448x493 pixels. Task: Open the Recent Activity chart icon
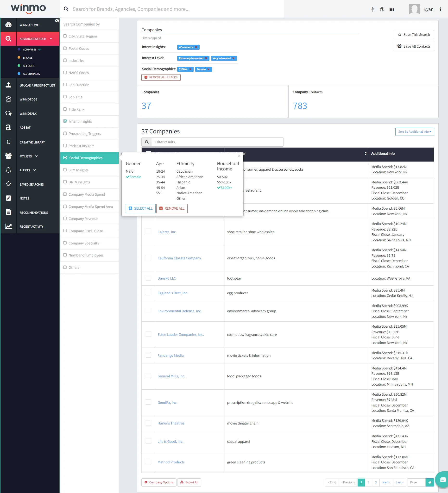point(8,226)
